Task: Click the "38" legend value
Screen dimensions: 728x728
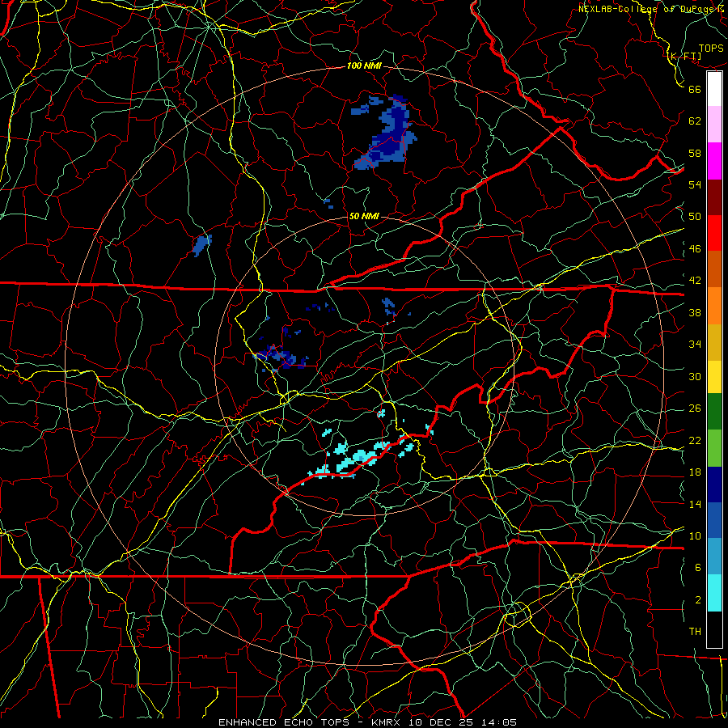Action: coord(695,313)
